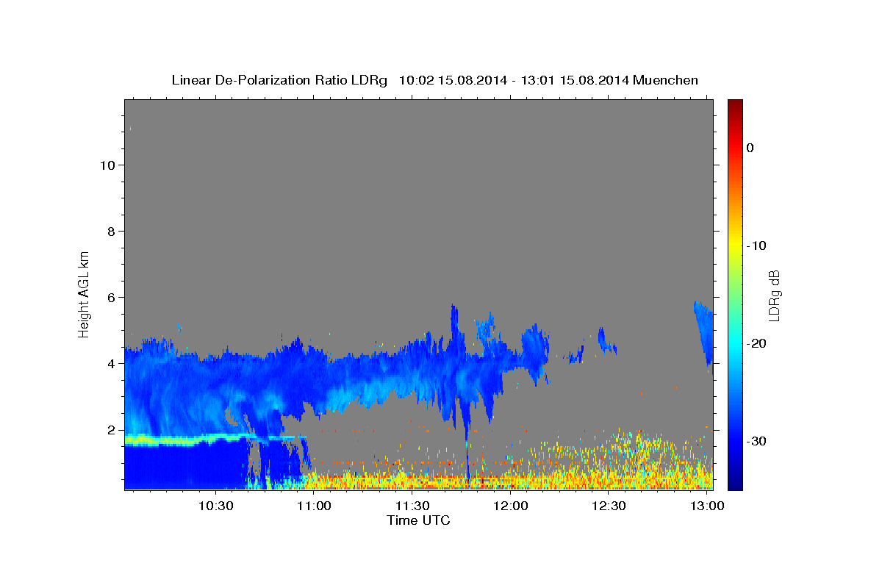Click the 'Time UTC' axis label
The width and height of the screenshot is (882, 588).
tap(418, 520)
